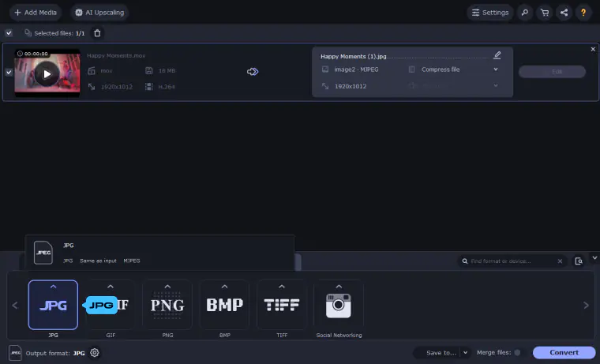
Task: Play the Happy Moments video thumbnail
Action: pyautogui.click(x=47, y=74)
